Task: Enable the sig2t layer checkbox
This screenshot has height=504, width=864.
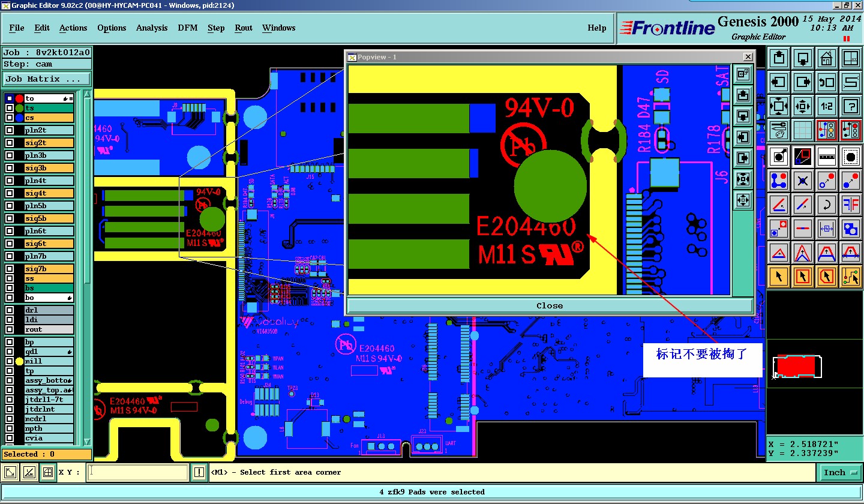Action: 10,143
